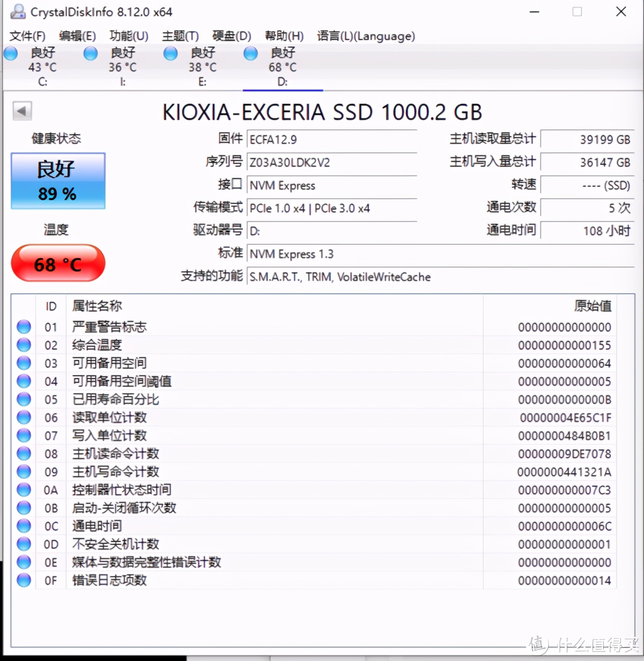Click the blue health indicator for drive D:

(250, 53)
